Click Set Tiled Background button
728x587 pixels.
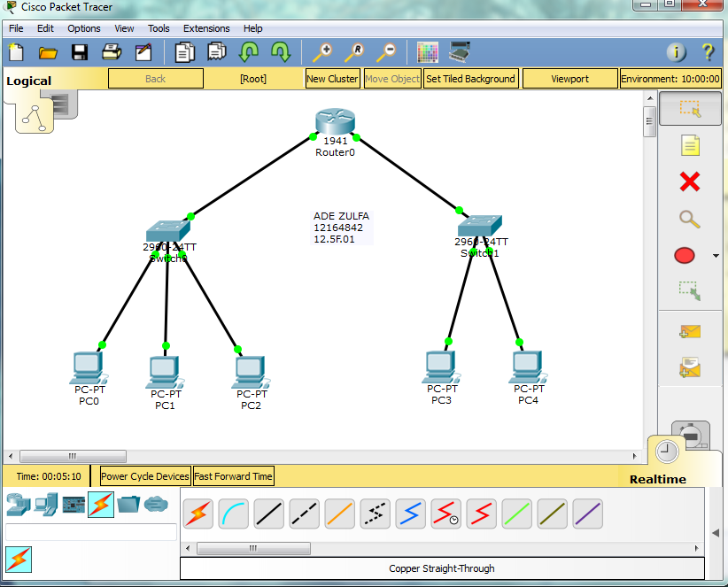point(471,79)
